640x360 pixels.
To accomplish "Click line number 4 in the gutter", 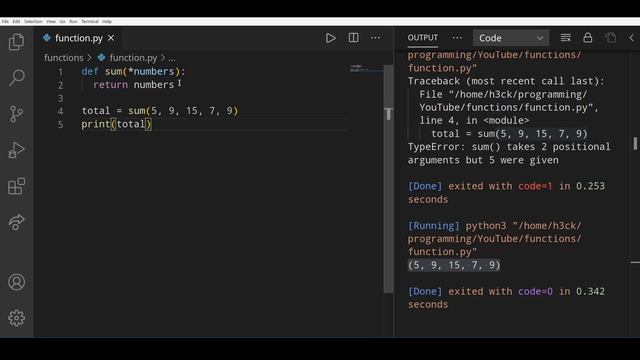I will point(60,111).
